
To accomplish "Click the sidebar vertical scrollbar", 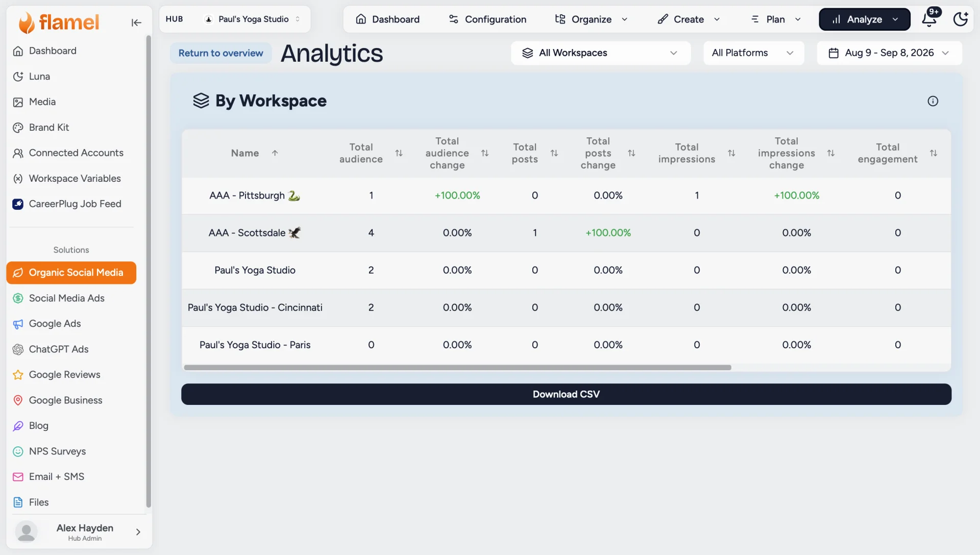I will click(149, 272).
